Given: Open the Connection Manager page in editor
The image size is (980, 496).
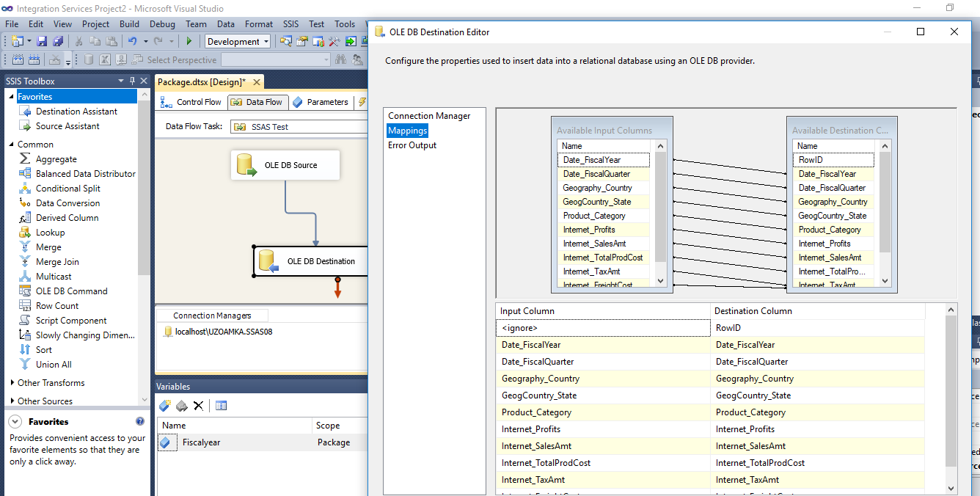Looking at the screenshot, I should click(429, 116).
